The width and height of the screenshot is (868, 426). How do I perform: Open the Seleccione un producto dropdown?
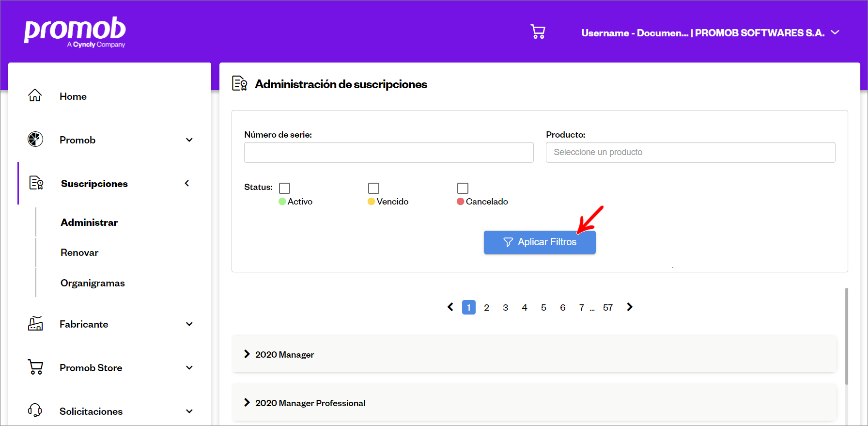pos(691,152)
